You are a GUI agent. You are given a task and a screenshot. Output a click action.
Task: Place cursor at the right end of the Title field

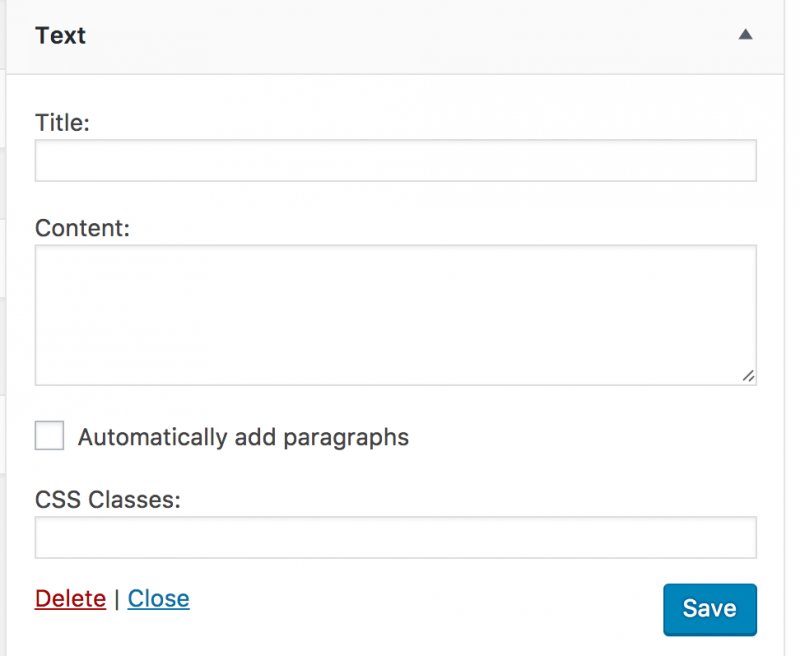point(740,161)
